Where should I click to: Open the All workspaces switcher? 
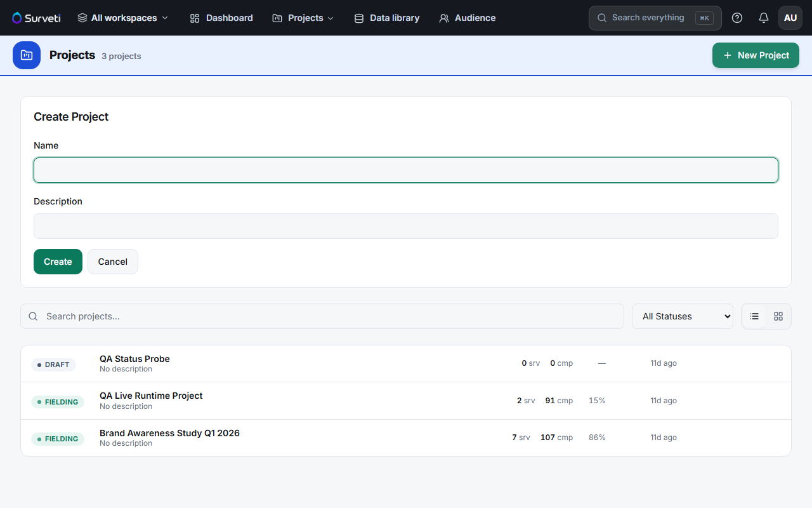(x=123, y=18)
